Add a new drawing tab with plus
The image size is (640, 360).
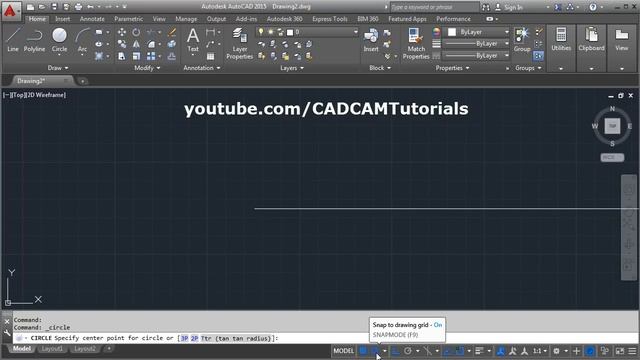click(x=82, y=81)
